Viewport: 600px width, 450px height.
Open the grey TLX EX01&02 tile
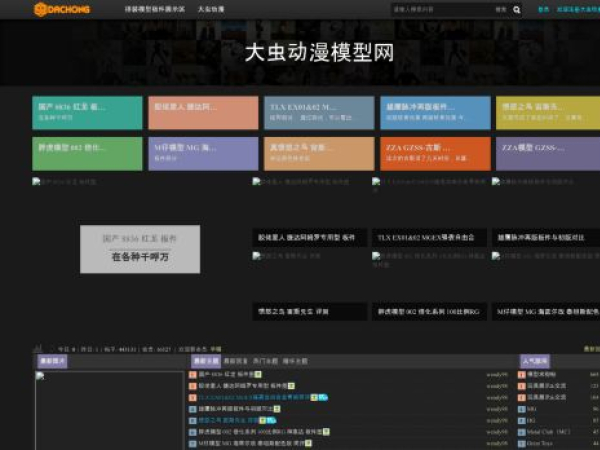coord(319,113)
